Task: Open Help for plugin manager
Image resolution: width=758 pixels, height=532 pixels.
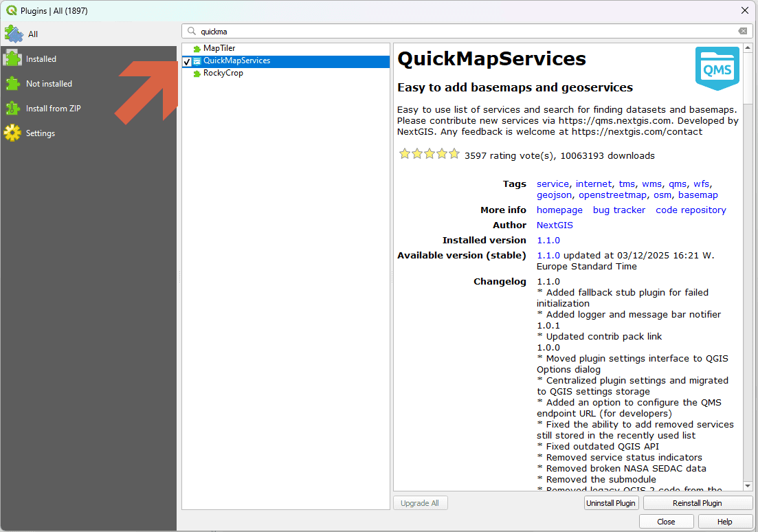Action: tap(724, 522)
